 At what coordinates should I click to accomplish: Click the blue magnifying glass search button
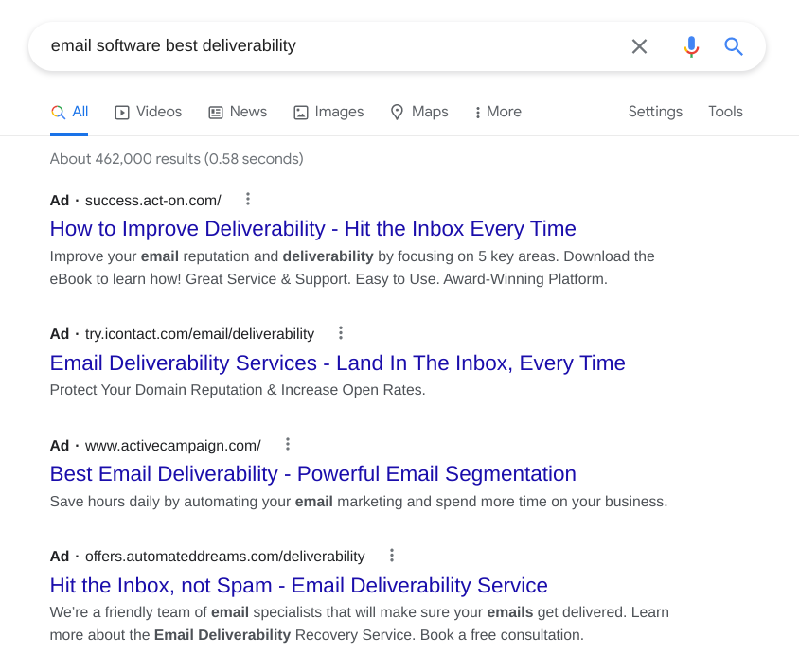pos(734,46)
